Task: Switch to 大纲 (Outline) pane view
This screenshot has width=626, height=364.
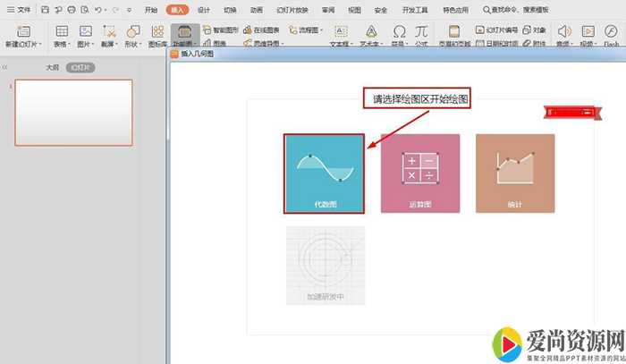Action: click(53, 67)
